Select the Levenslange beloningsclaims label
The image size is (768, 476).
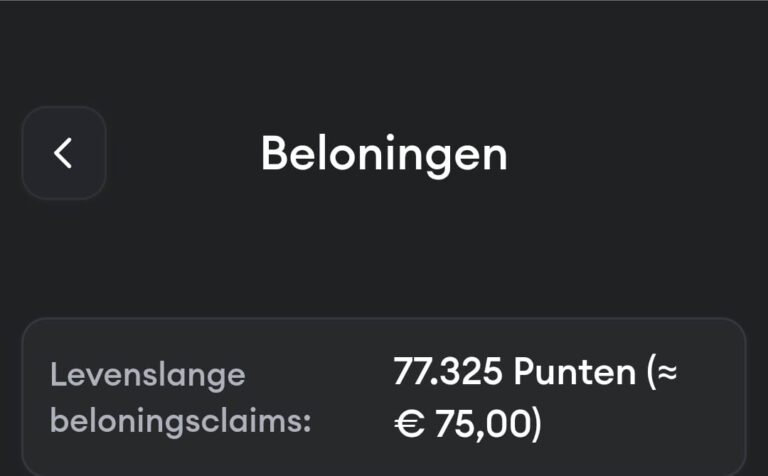180,398
